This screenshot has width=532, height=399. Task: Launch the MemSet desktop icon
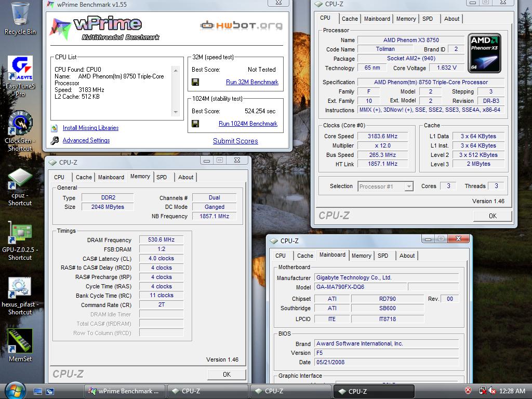tap(20, 341)
